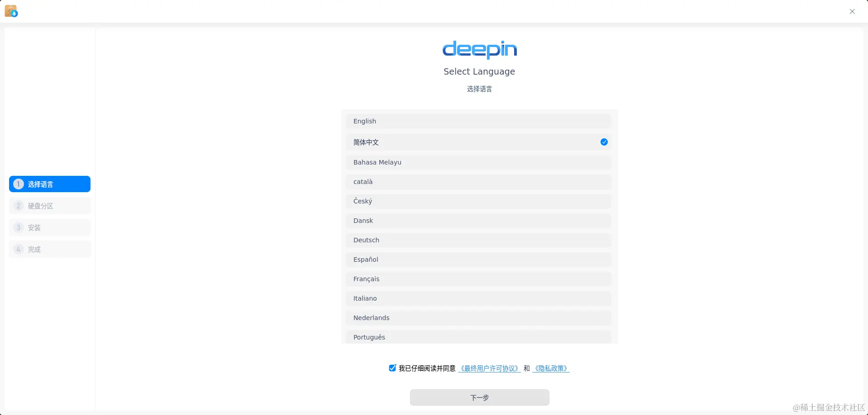Click the deepin logo
The width and height of the screenshot is (868, 415).
click(480, 49)
